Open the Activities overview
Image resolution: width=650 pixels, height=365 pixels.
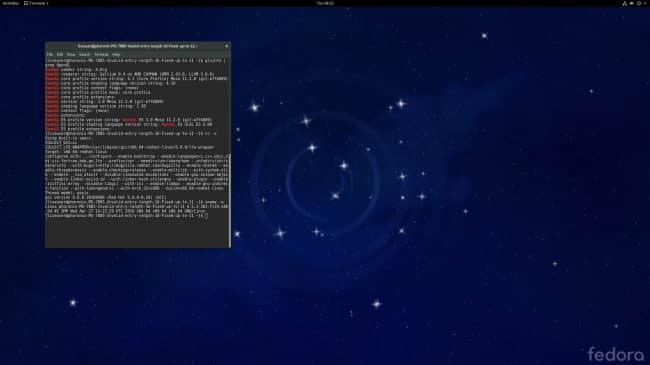tap(10, 3)
